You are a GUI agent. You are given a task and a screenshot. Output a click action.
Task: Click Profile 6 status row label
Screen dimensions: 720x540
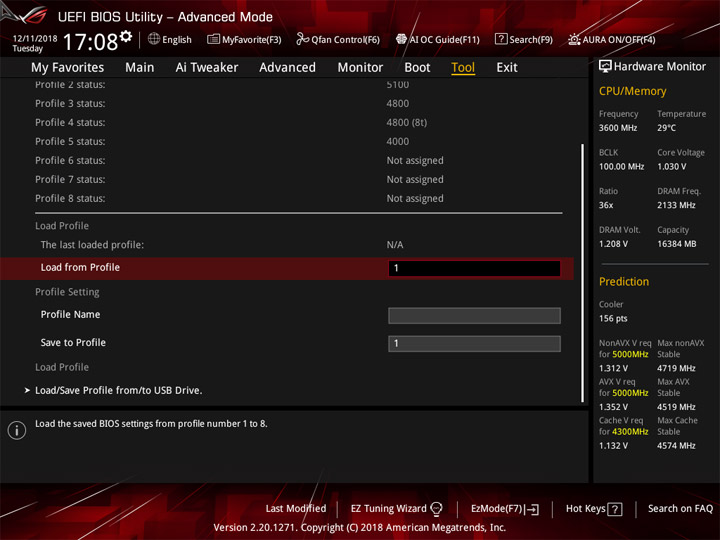click(x=70, y=161)
